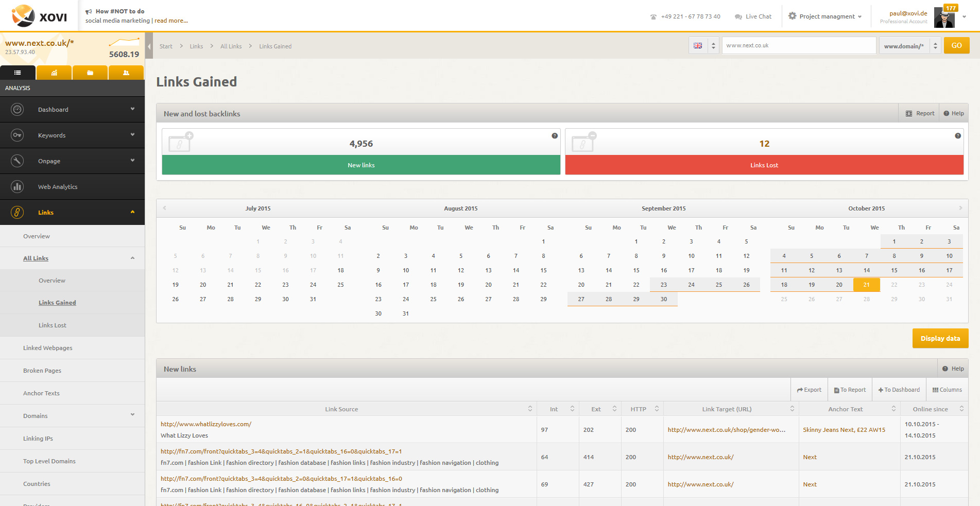Select October 21 in the calendar

point(867,285)
